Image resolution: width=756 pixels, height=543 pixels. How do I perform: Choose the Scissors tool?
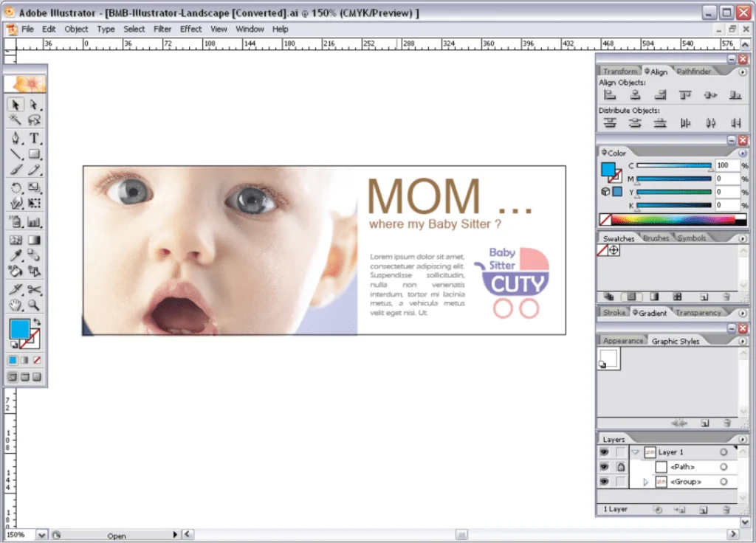[35, 290]
